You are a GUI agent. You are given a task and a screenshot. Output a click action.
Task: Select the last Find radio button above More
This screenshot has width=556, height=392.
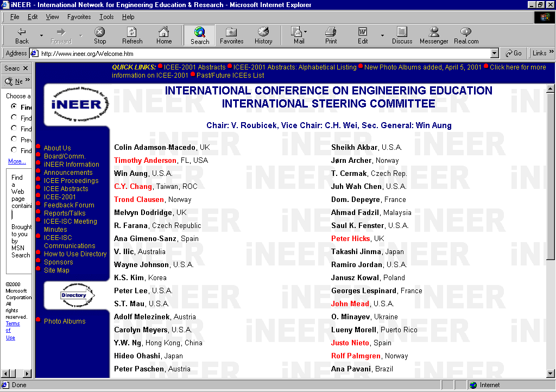(x=14, y=149)
